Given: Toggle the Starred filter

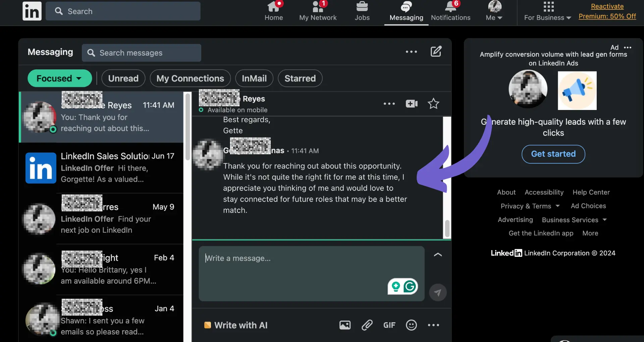Looking at the screenshot, I should click(x=300, y=78).
